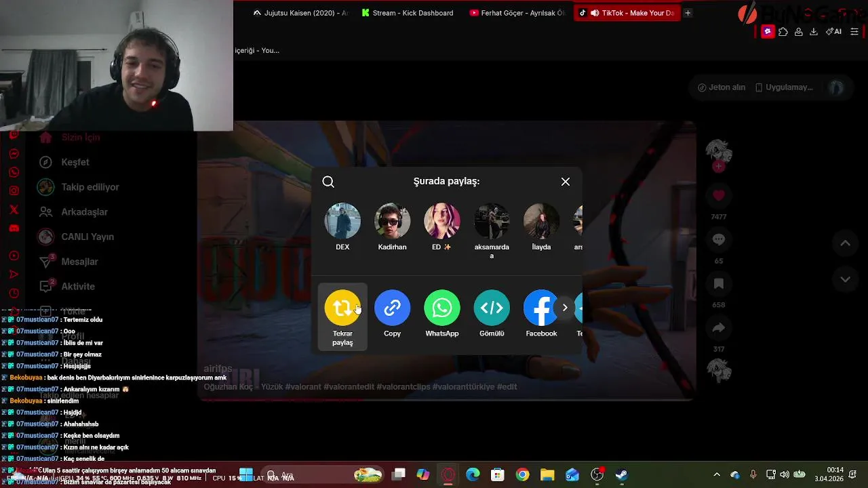
Task: Open a new browser tab with plus
Action: pyautogui.click(x=688, y=13)
